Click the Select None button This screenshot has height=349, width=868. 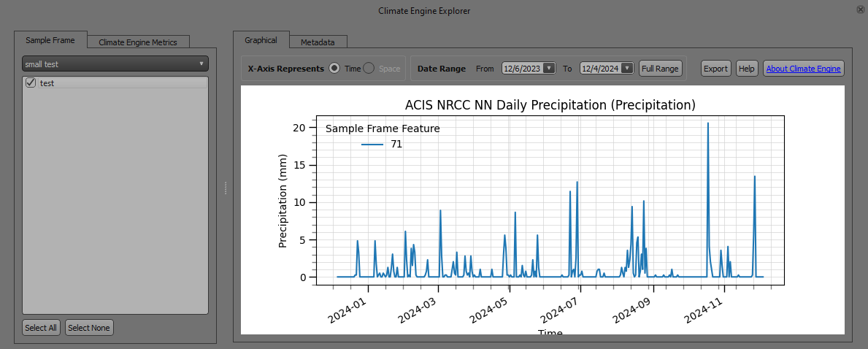coord(89,328)
